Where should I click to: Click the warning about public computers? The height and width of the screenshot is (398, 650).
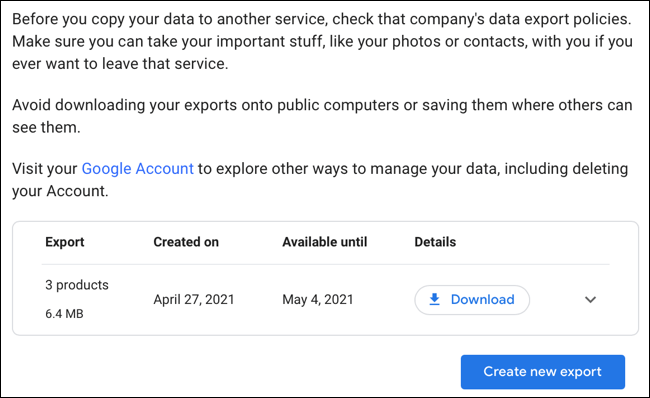322,116
